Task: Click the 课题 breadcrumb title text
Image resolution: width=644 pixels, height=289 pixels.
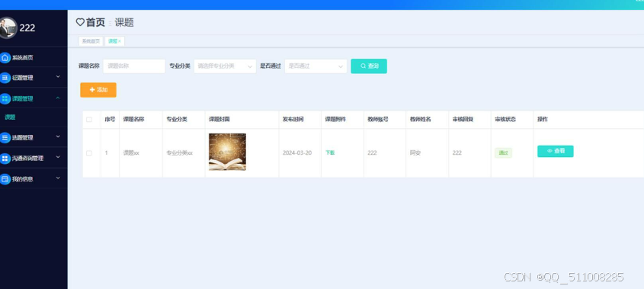Action: tap(124, 22)
